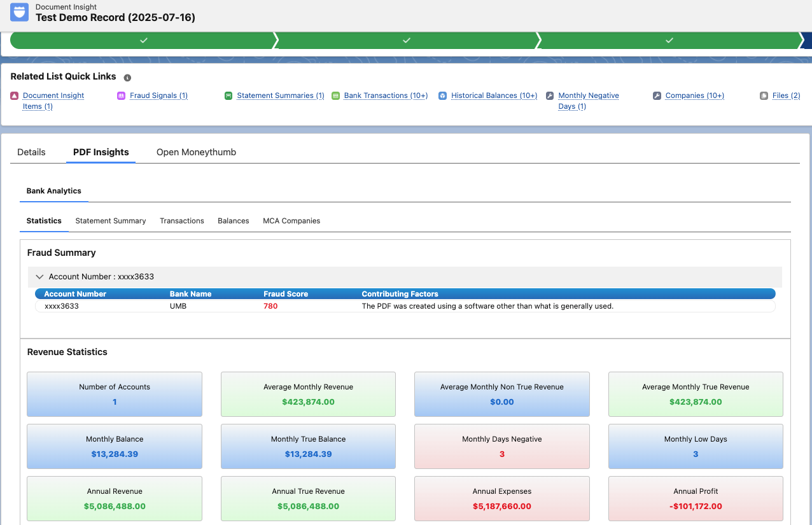Open the Open Moneythumb tab

[196, 152]
